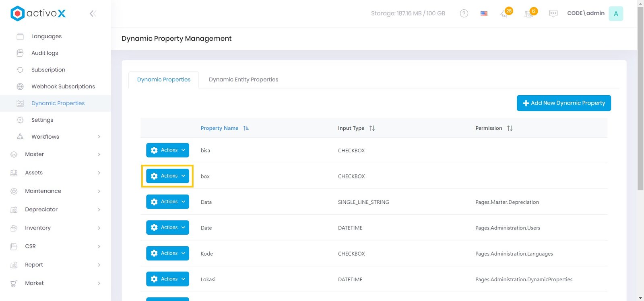Open notifications bell with 28 badge
This screenshot has height=301, width=644.
pos(505,14)
